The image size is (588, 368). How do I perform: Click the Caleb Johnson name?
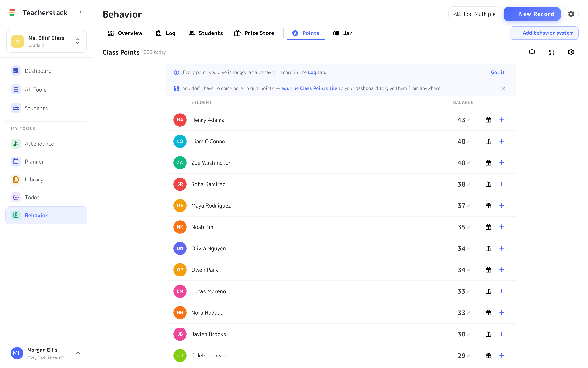point(209,356)
